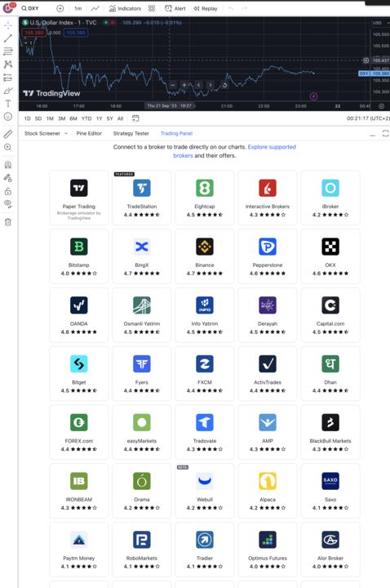
Task: Switch to the Pine Editor tab
Action: [89, 133]
